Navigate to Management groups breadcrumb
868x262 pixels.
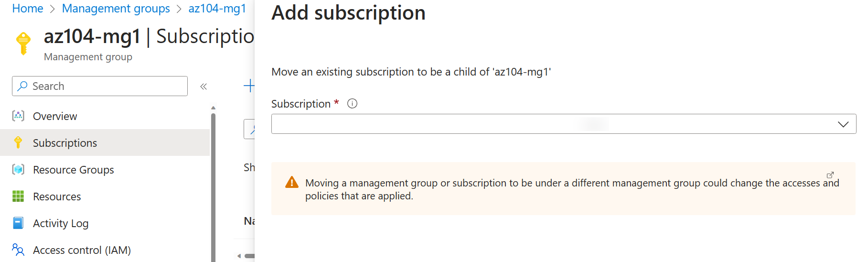[116, 9]
